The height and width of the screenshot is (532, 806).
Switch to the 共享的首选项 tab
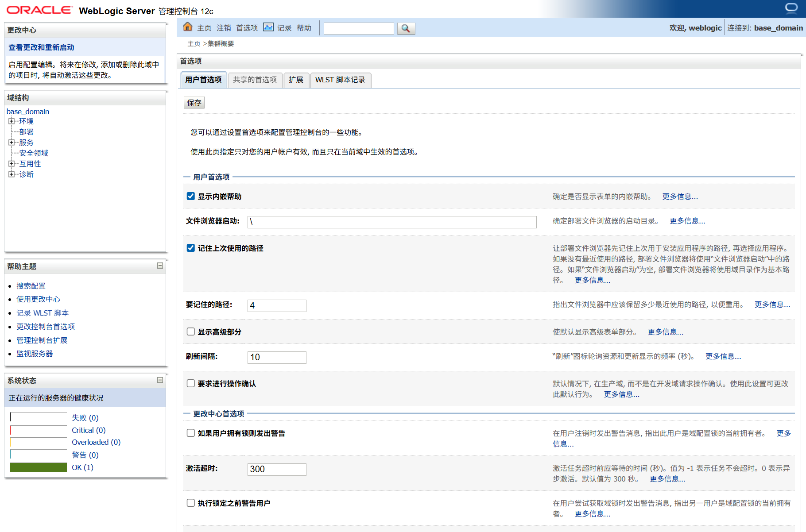tap(255, 80)
